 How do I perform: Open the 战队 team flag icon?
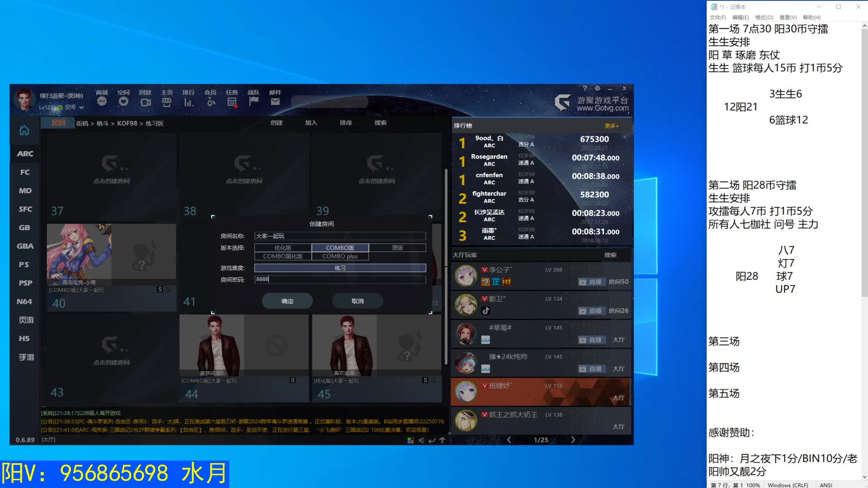pyautogui.click(x=253, y=101)
